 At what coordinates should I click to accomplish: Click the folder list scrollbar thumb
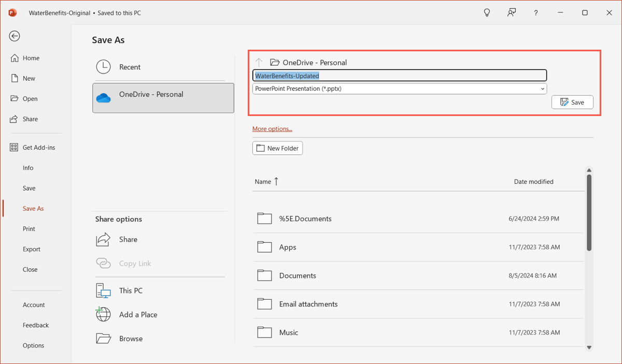589,212
